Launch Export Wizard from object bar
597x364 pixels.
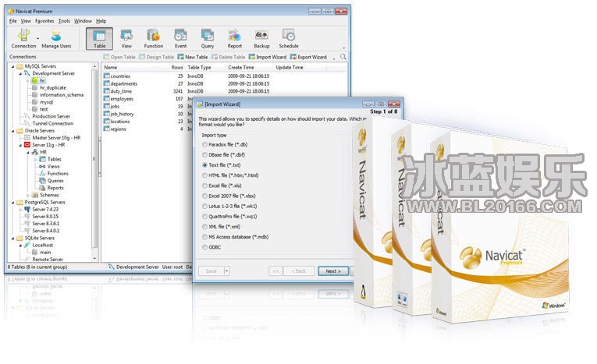coord(309,57)
